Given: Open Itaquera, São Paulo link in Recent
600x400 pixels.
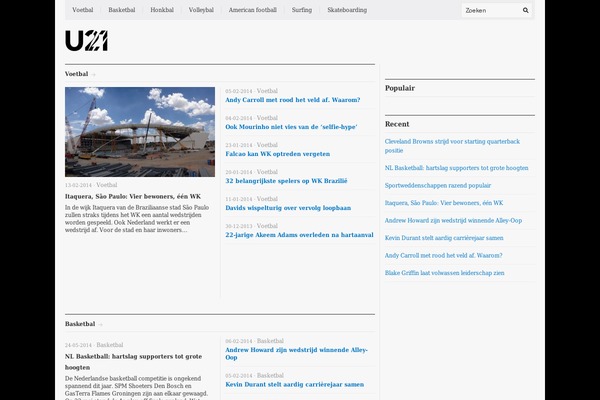Looking at the screenshot, I should 444,203.
